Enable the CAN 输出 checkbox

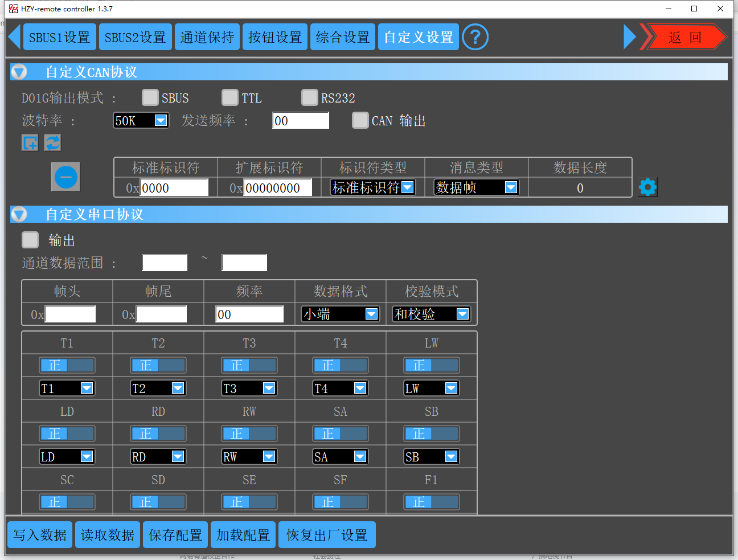point(360,120)
